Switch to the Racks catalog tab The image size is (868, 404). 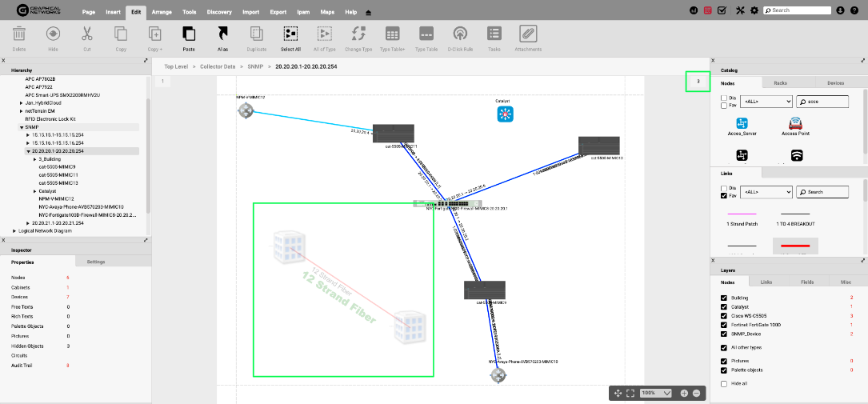780,82
